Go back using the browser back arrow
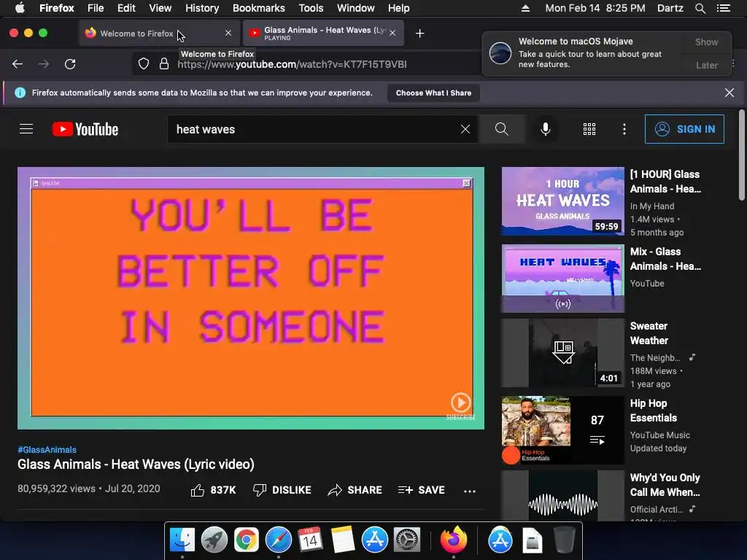The height and width of the screenshot is (560, 747). pos(18,64)
